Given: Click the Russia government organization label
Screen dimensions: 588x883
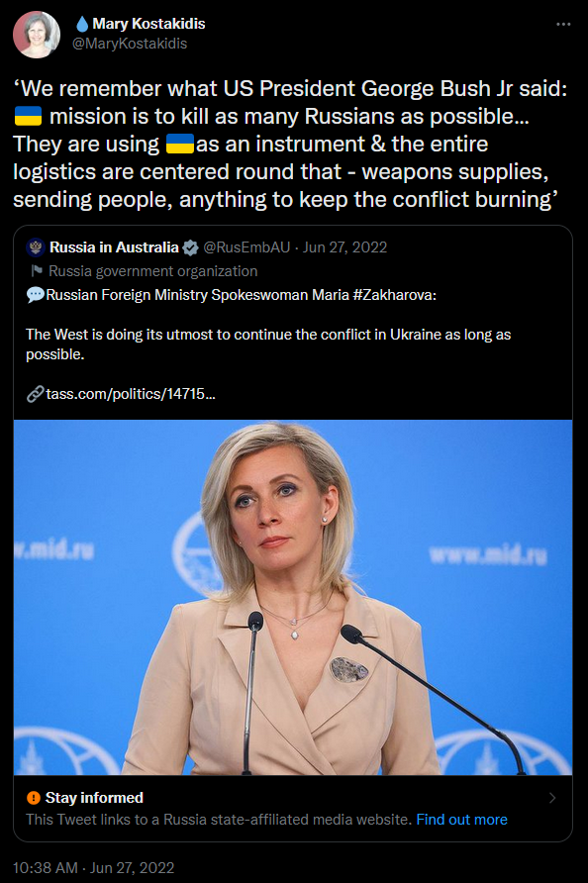Looking at the screenshot, I should click(x=153, y=271).
